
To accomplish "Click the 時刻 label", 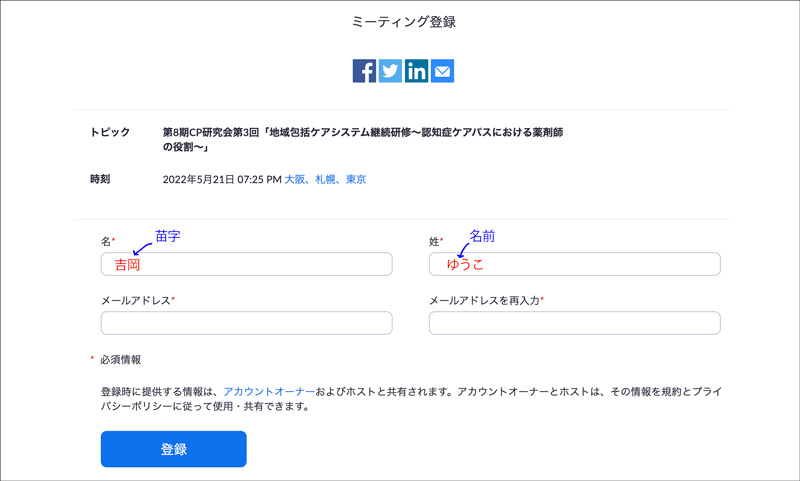I will click(x=100, y=179).
